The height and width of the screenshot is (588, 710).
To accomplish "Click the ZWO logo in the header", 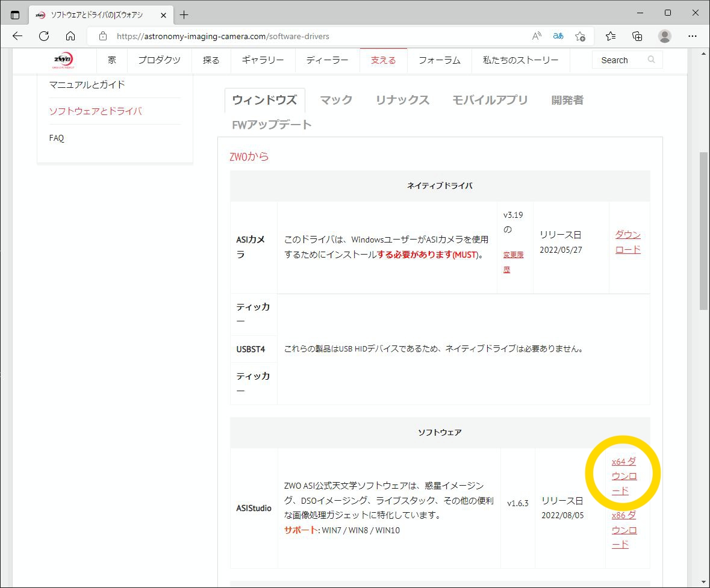I will click(x=63, y=60).
